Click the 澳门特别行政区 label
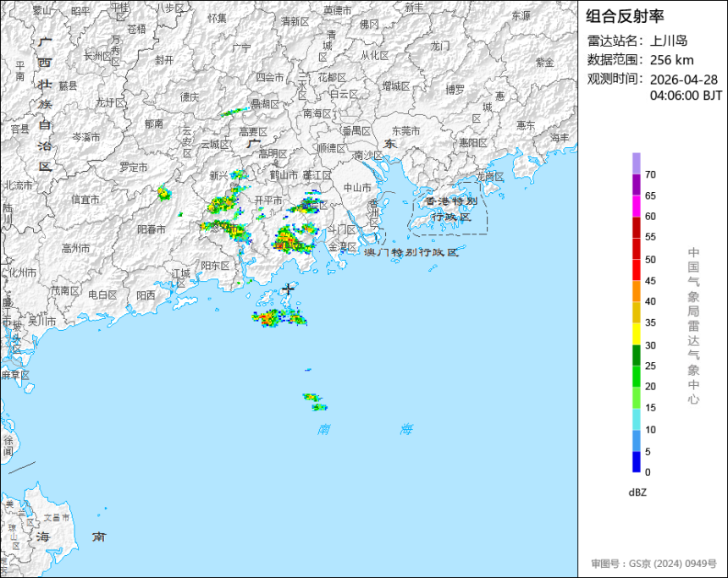The height and width of the screenshot is (578, 728). tap(411, 252)
